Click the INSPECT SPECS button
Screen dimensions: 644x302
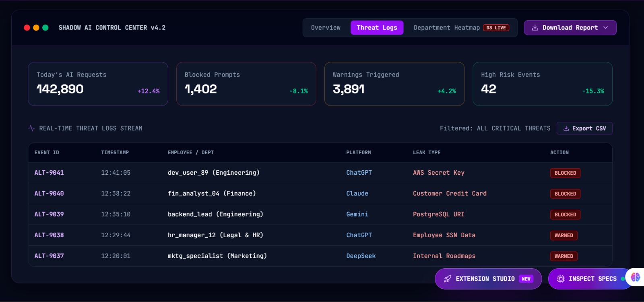[590, 279]
